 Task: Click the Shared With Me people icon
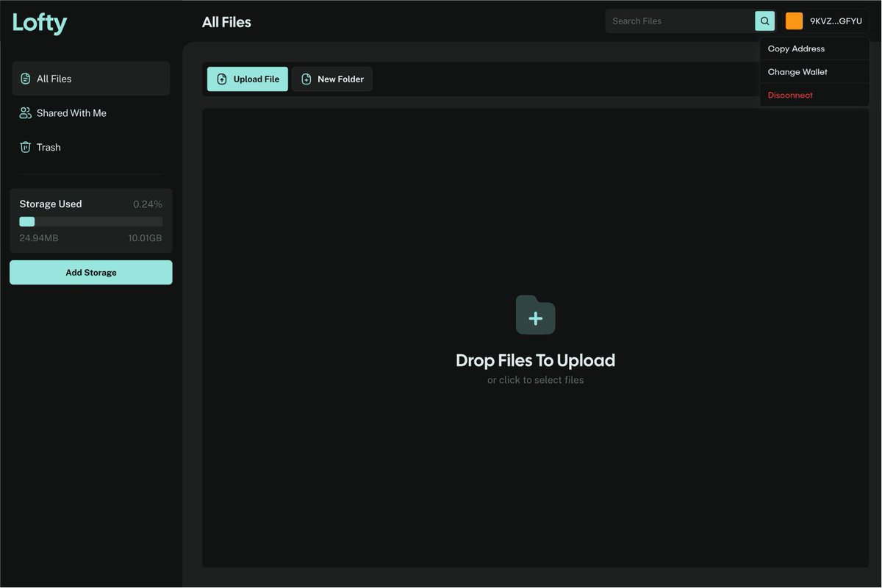click(x=26, y=113)
